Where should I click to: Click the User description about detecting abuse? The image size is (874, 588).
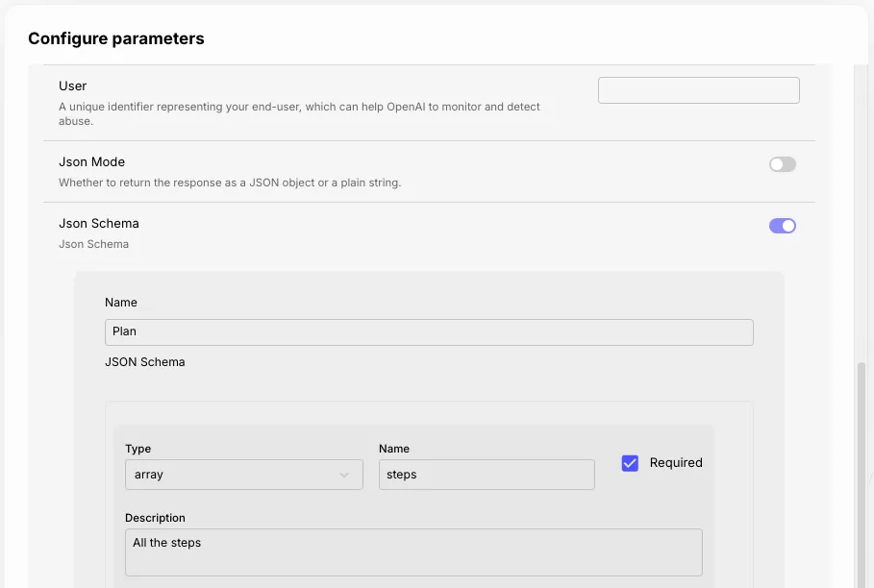point(299,113)
